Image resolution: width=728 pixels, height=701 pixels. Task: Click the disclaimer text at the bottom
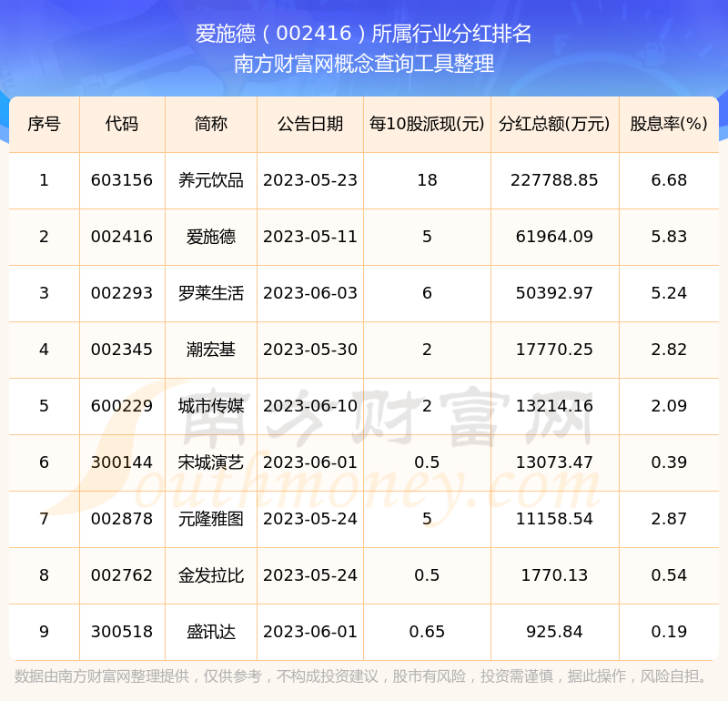coord(362,676)
